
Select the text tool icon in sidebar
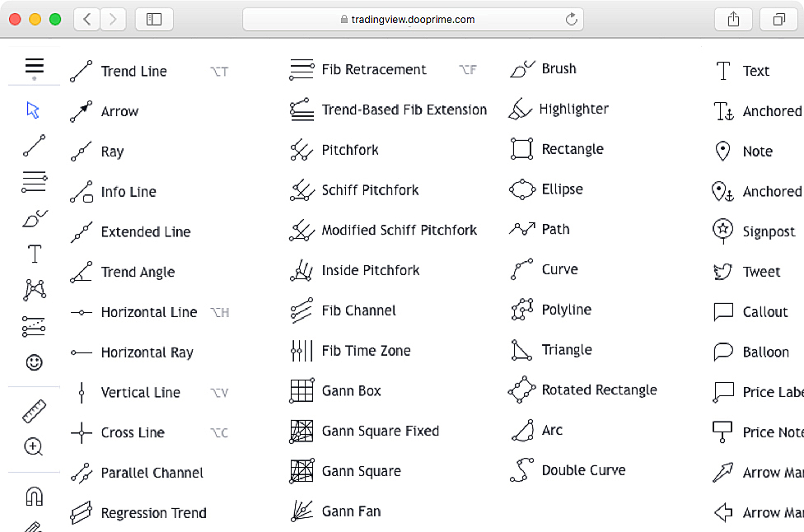(x=34, y=254)
